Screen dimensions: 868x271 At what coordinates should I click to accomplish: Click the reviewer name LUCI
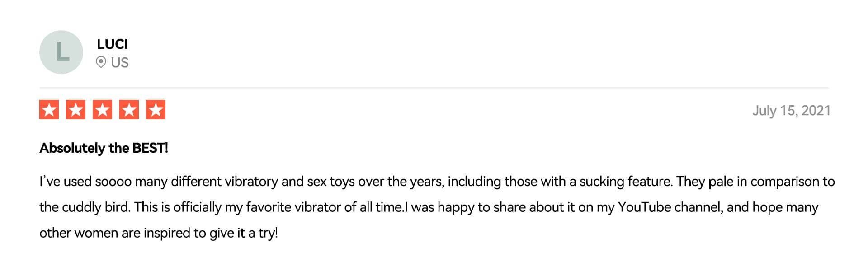tap(113, 44)
